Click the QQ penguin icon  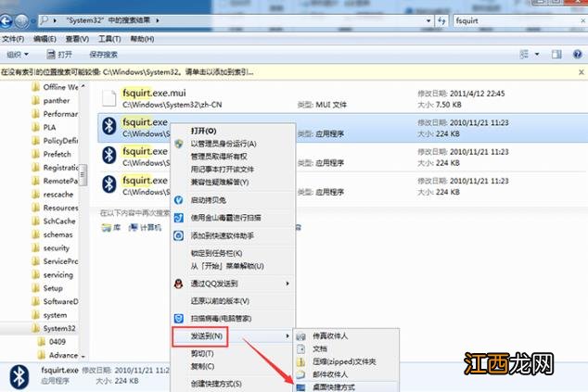(178, 284)
